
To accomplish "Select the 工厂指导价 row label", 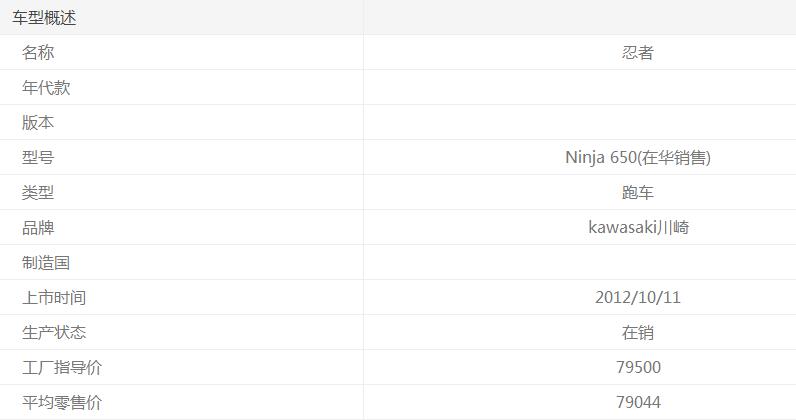I will 62,368.
